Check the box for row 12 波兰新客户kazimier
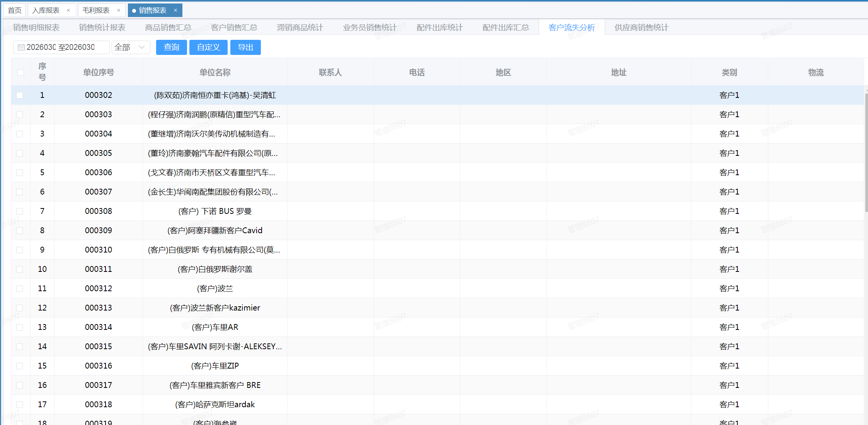Viewport: 868px width, 425px height. point(20,308)
